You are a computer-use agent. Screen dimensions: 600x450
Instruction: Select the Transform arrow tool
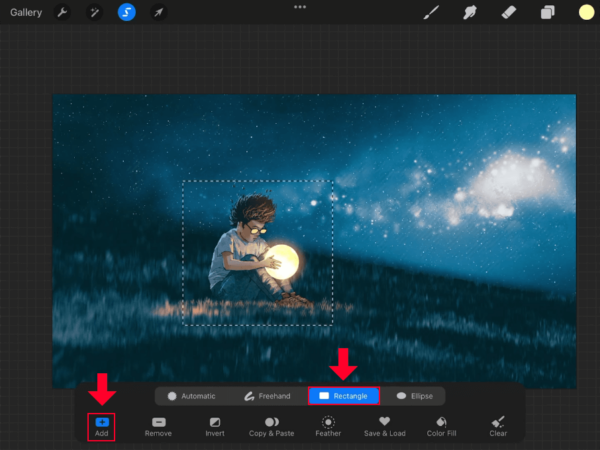pos(159,12)
